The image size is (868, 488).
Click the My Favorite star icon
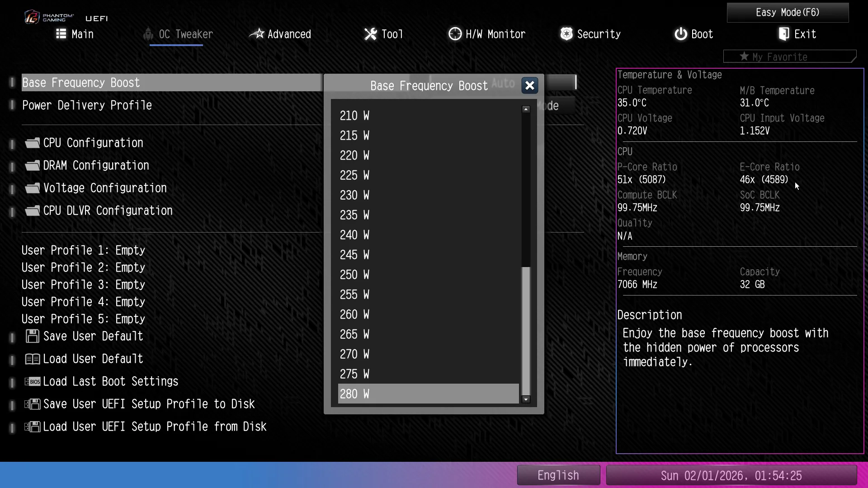point(744,56)
